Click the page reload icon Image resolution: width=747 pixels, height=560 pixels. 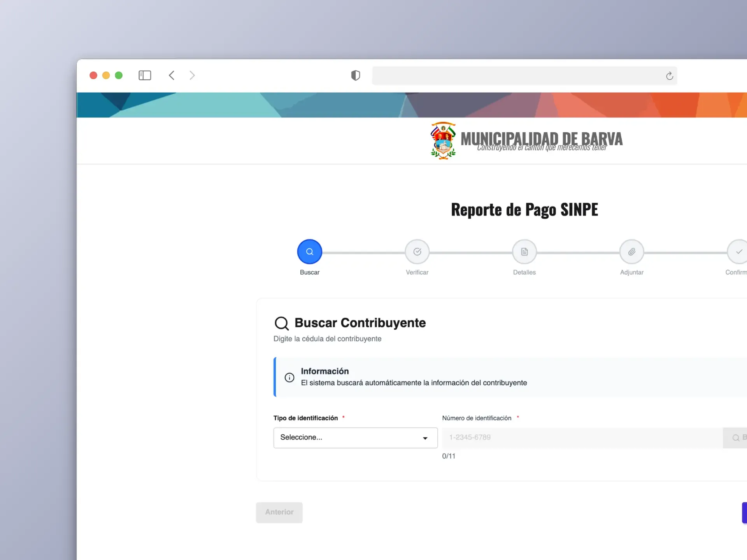point(669,75)
